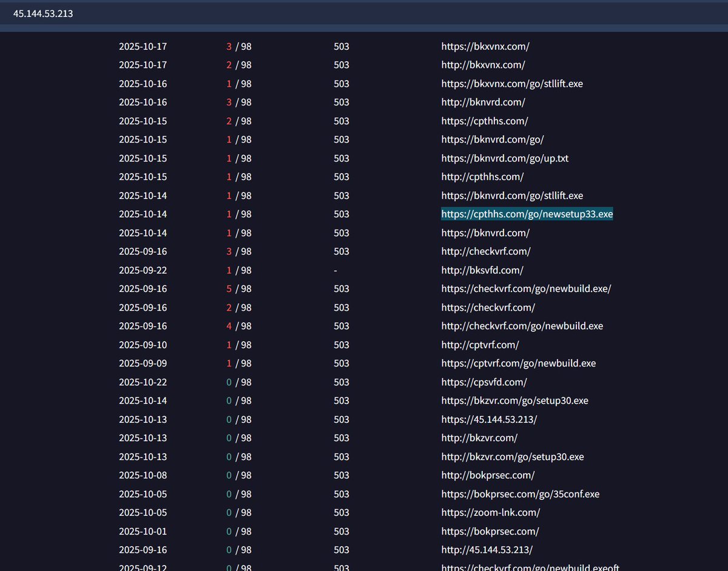Image resolution: width=728 pixels, height=571 pixels.
Task: Click 503 status in newsetup33.exe row
Action: click(x=342, y=214)
